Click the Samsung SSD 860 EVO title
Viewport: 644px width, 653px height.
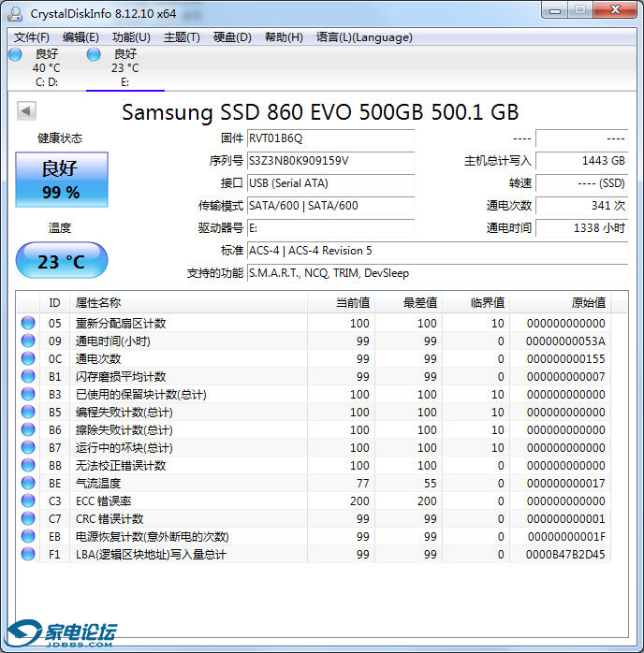320,112
